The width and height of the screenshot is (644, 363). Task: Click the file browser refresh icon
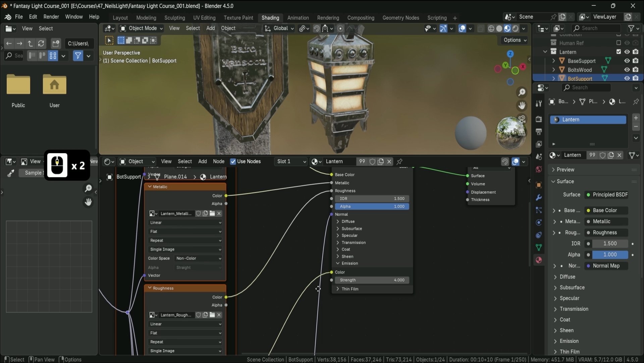coord(41,43)
